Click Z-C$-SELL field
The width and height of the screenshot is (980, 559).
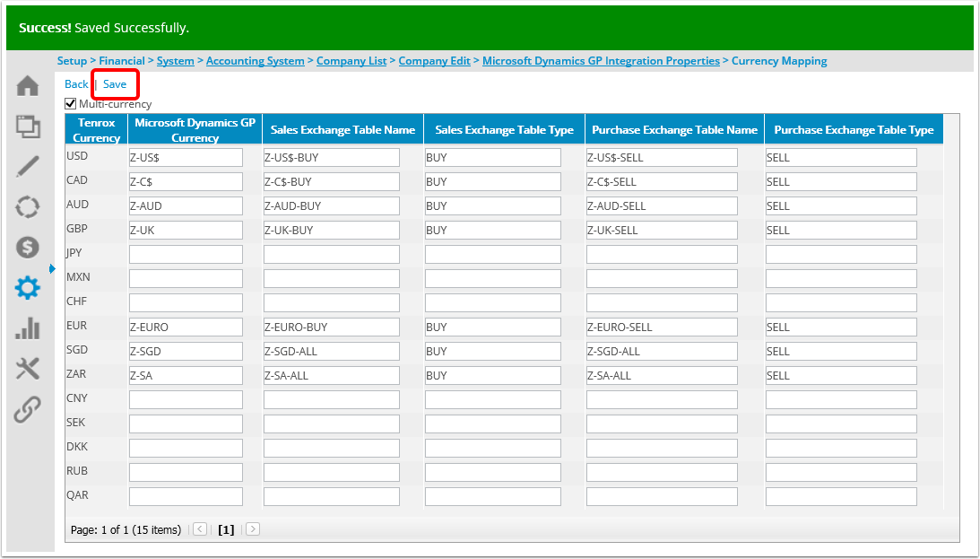pyautogui.click(x=662, y=182)
